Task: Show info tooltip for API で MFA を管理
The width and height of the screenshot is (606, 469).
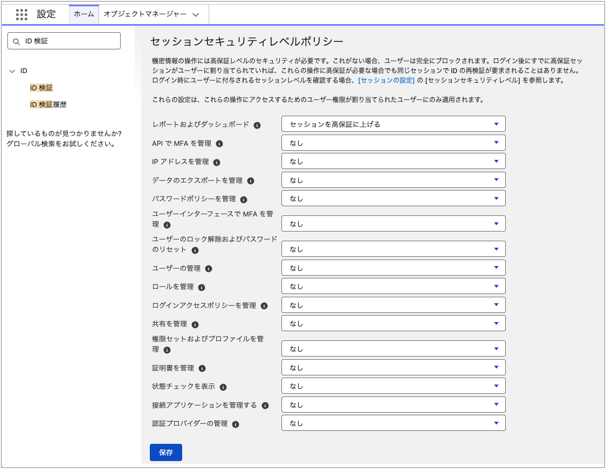Action: (220, 144)
